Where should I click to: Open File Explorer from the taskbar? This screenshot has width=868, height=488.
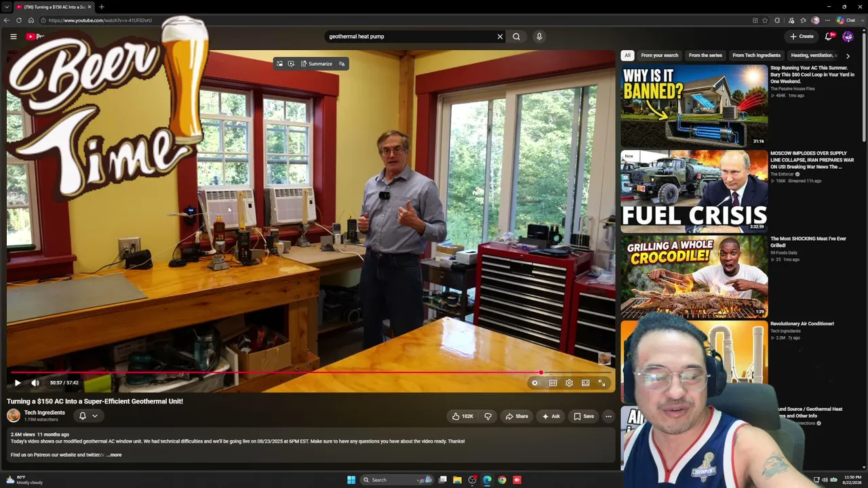pyautogui.click(x=457, y=480)
